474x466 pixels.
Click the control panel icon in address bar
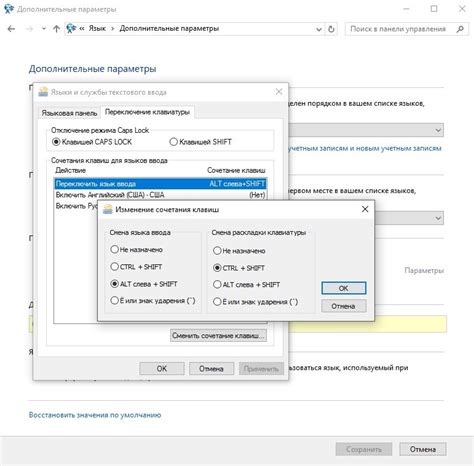pos(71,29)
